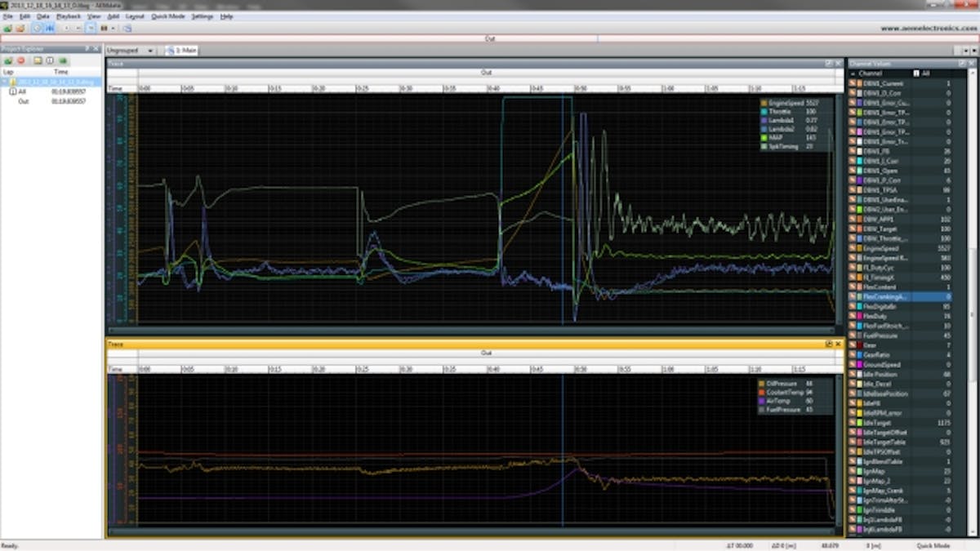Click the open layout folder icon
This screenshot has width=980, height=551.
[x=20, y=27]
